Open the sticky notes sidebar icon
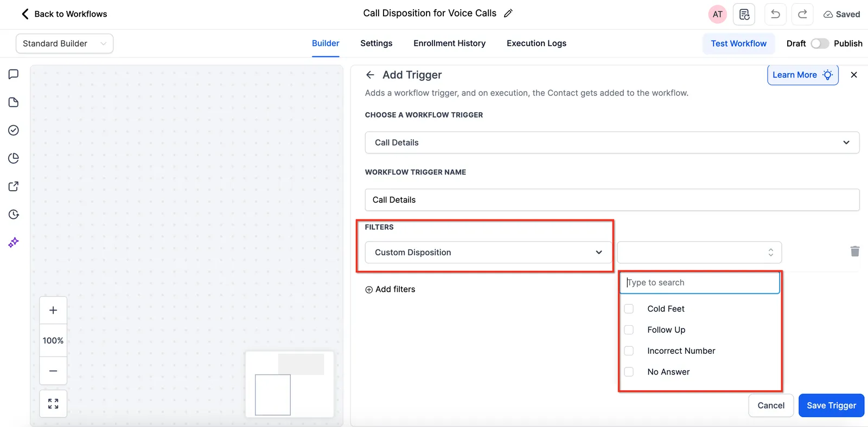868x427 pixels. click(x=14, y=102)
